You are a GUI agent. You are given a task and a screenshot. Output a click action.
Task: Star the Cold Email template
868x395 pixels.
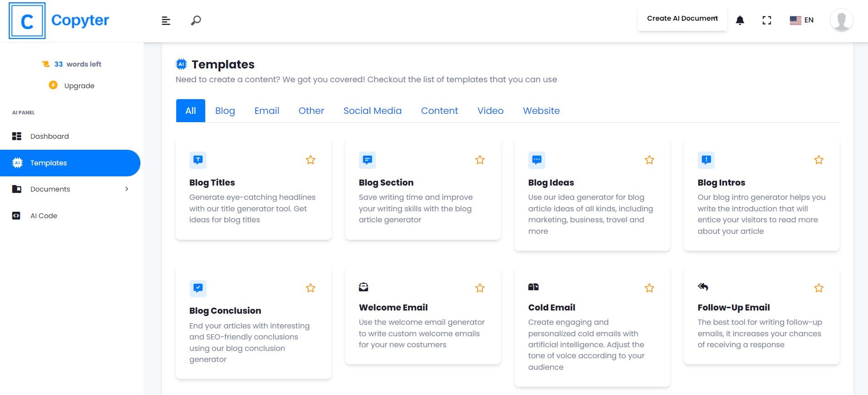point(649,288)
